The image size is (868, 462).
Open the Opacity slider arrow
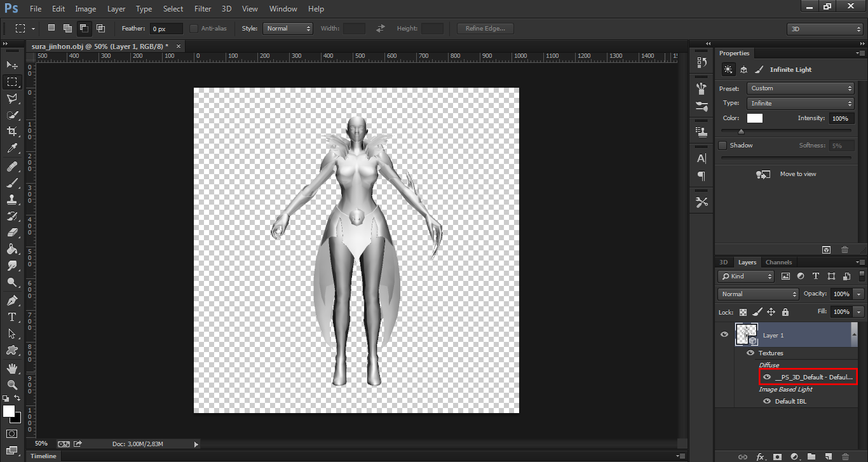click(x=859, y=294)
